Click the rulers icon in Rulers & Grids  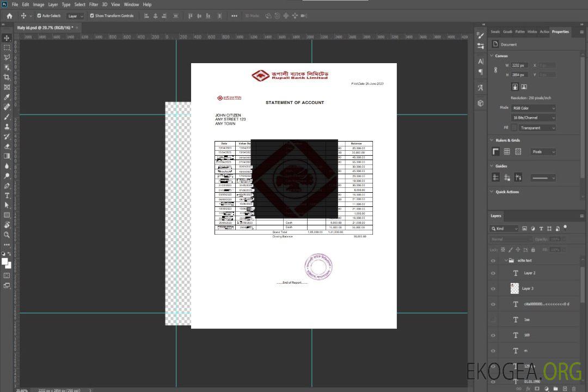[496, 151]
